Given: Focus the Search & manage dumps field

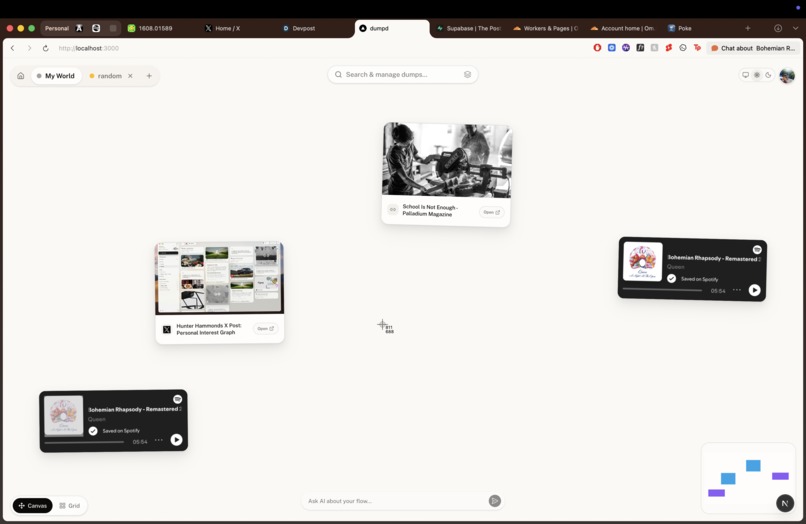Looking at the screenshot, I should click(x=402, y=75).
